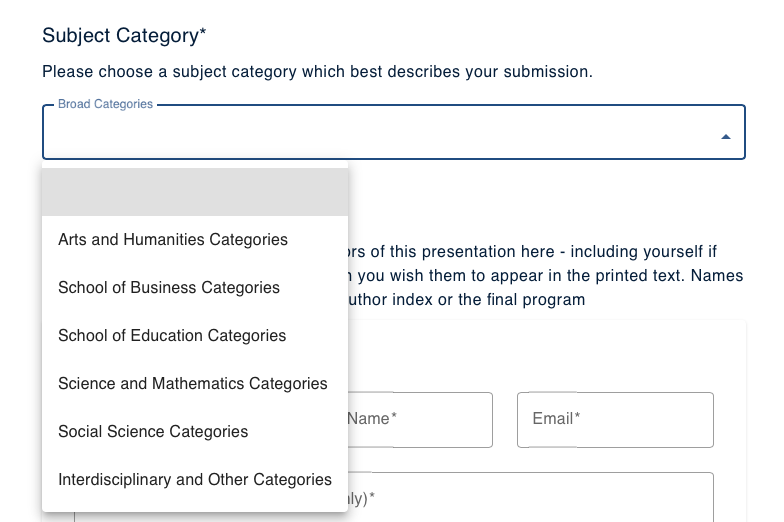Select the blank option at list top
The height and width of the screenshot is (522, 784).
pyautogui.click(x=195, y=192)
